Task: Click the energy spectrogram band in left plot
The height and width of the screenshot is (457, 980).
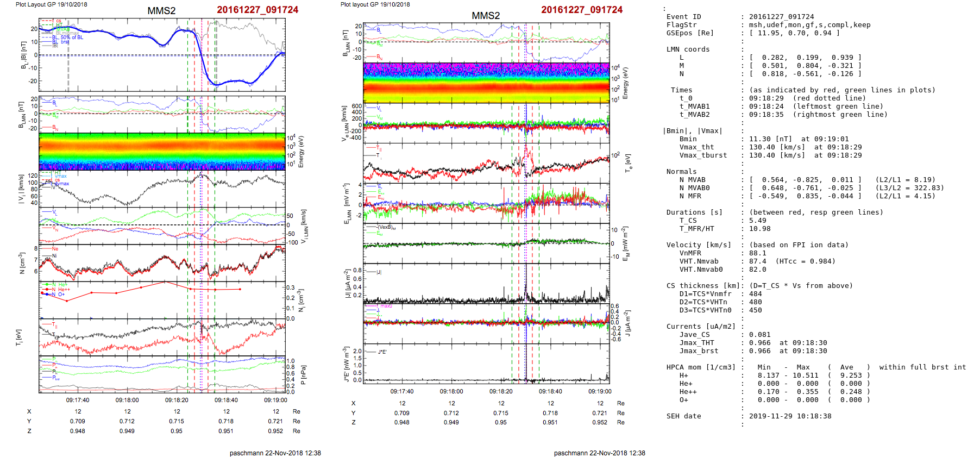Action: point(162,151)
